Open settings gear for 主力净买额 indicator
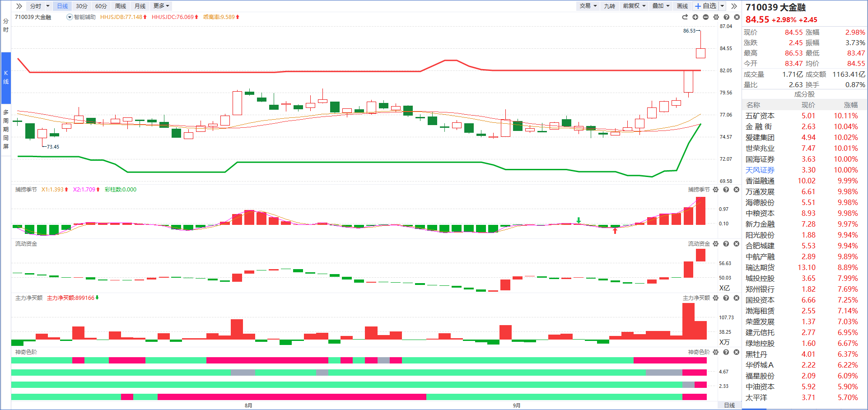868x410 pixels. pyautogui.click(x=715, y=298)
